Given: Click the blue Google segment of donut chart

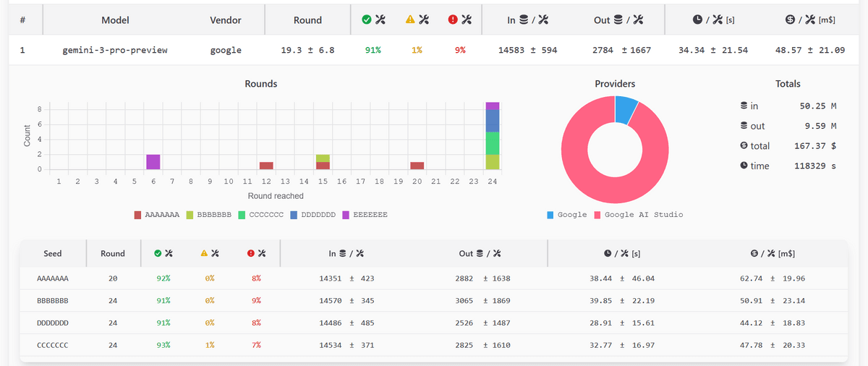Looking at the screenshot, I should (x=626, y=108).
